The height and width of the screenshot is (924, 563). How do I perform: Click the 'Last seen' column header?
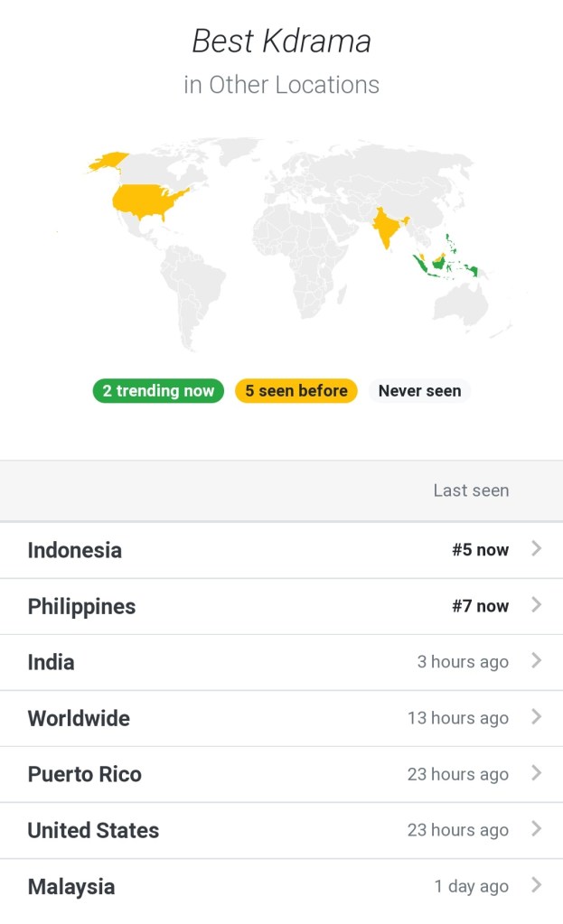click(471, 490)
